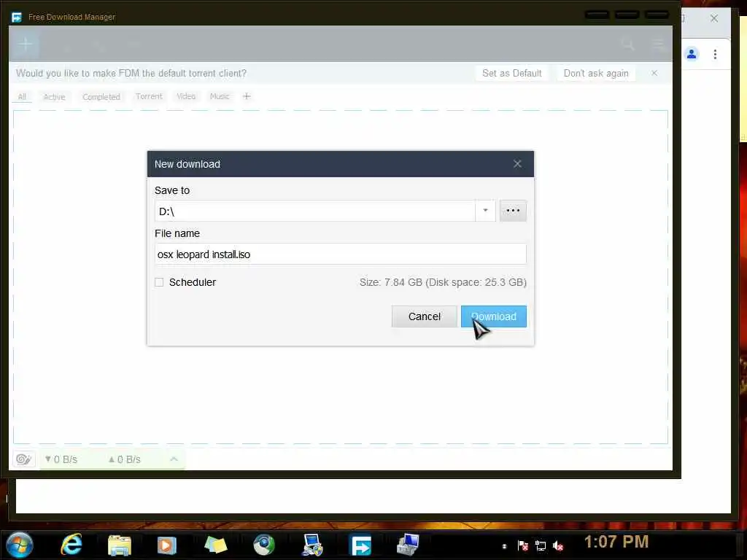The width and height of the screenshot is (747, 560).
Task: Show hidden tray icons
Action: [504, 546]
